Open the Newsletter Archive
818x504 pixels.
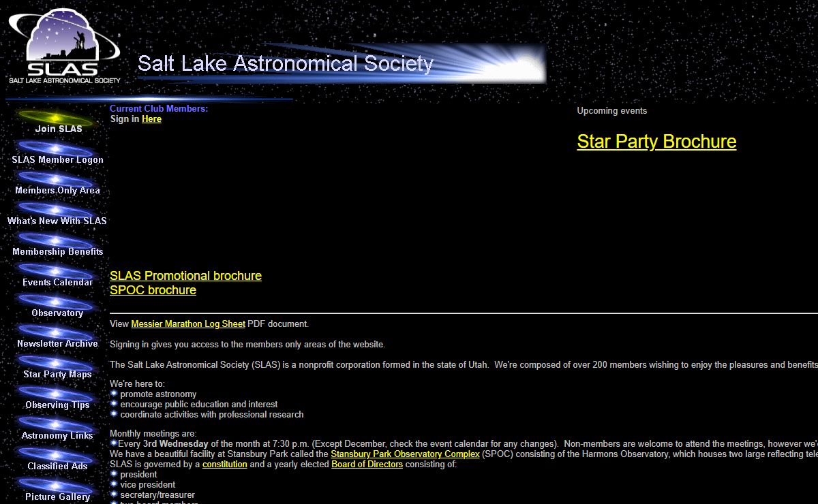pos(57,336)
